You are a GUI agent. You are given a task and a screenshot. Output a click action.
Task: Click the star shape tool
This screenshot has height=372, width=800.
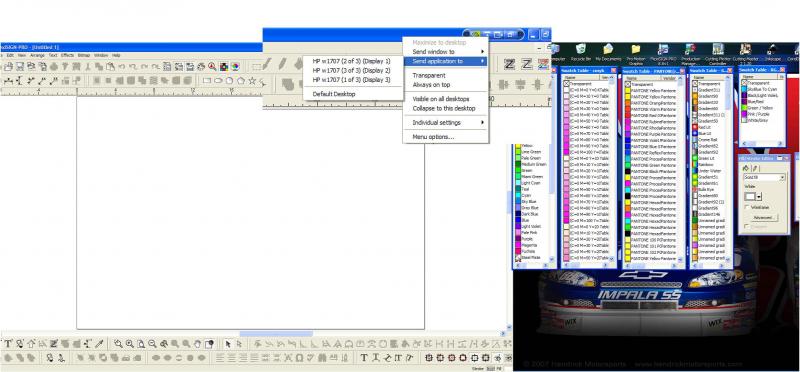pos(252,81)
